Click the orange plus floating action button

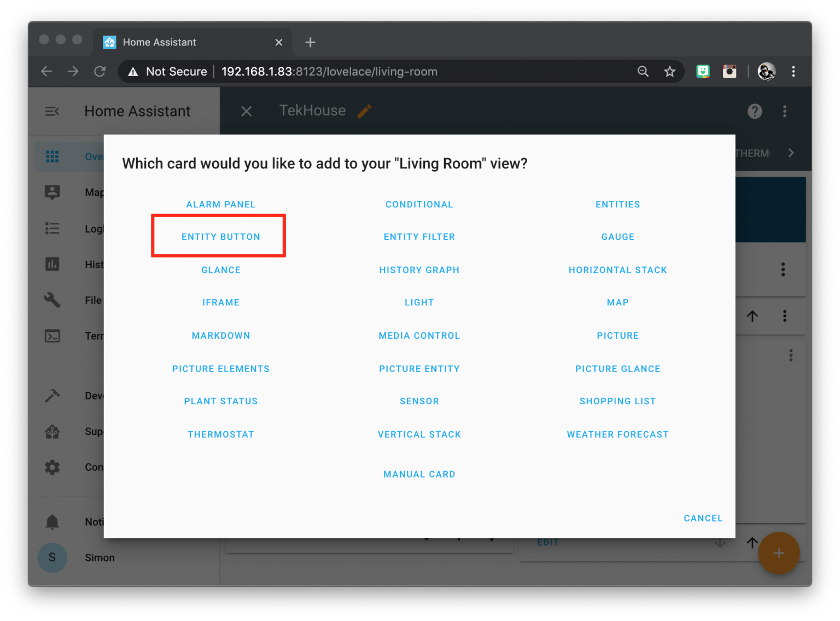pos(779,553)
